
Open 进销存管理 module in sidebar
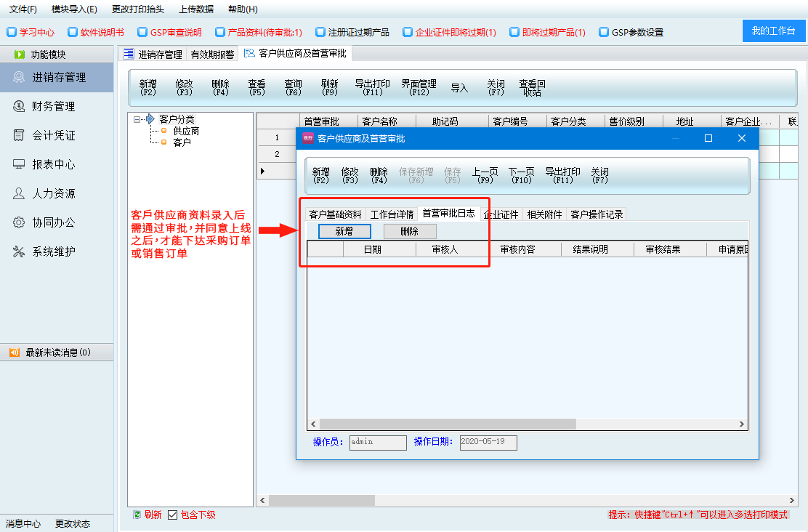coord(57,77)
